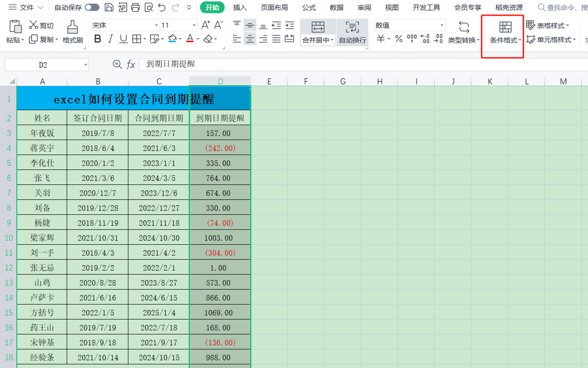Switch to the 公式 tab
The width and height of the screenshot is (588, 368).
[309, 7]
